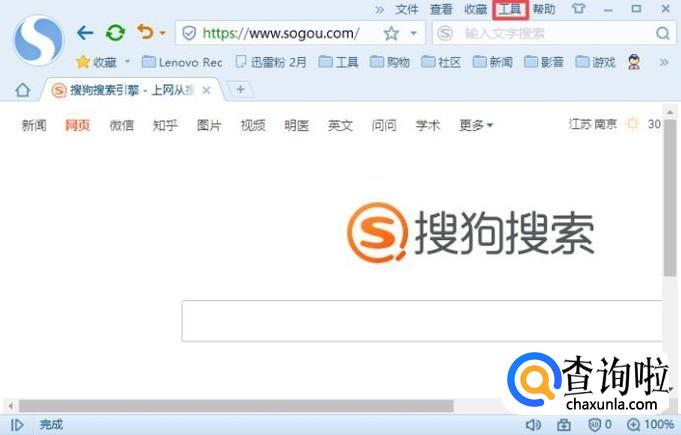Click the cartoon avatar icon in bookmarks bar

(634, 63)
